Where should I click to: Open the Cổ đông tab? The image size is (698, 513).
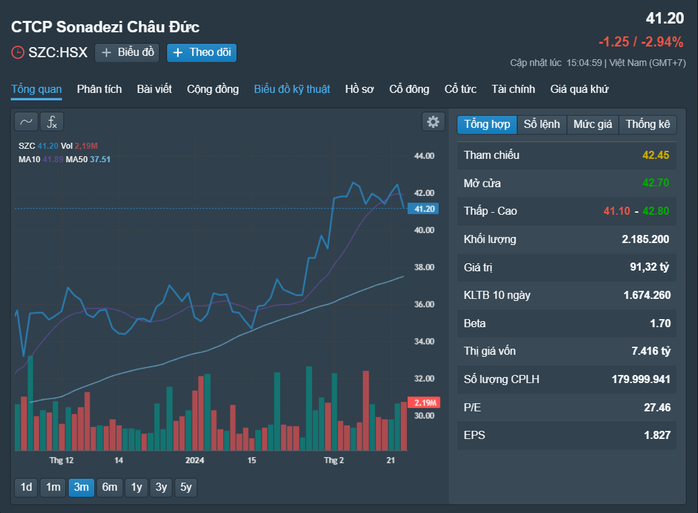(x=409, y=90)
